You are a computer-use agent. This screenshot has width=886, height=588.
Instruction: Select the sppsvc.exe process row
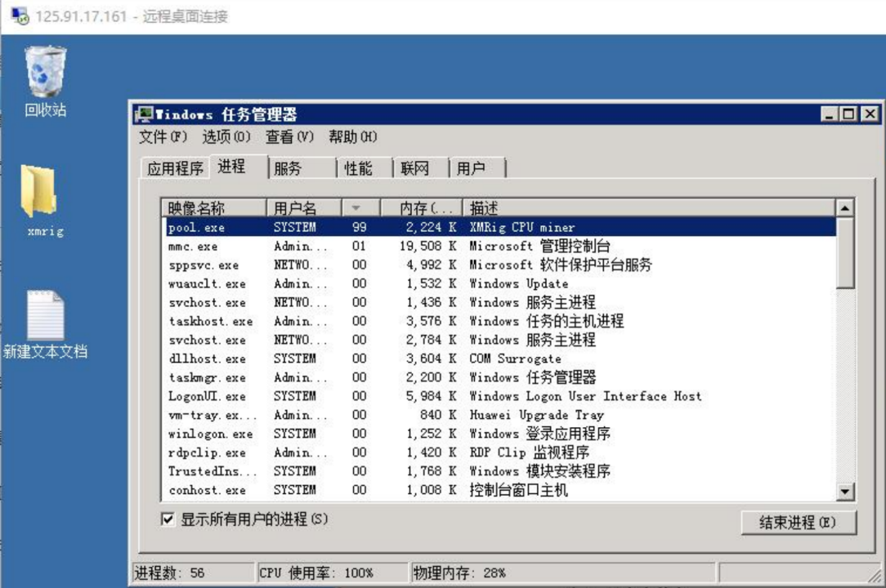[x=499, y=265]
